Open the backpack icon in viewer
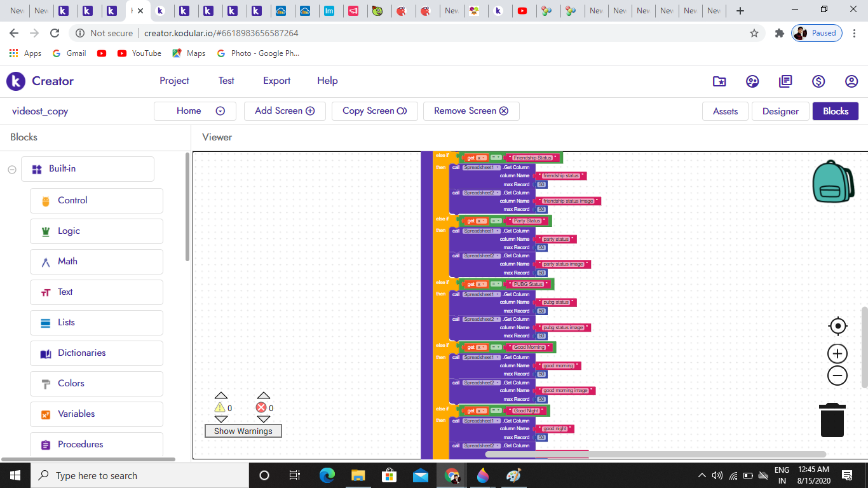 click(x=834, y=182)
